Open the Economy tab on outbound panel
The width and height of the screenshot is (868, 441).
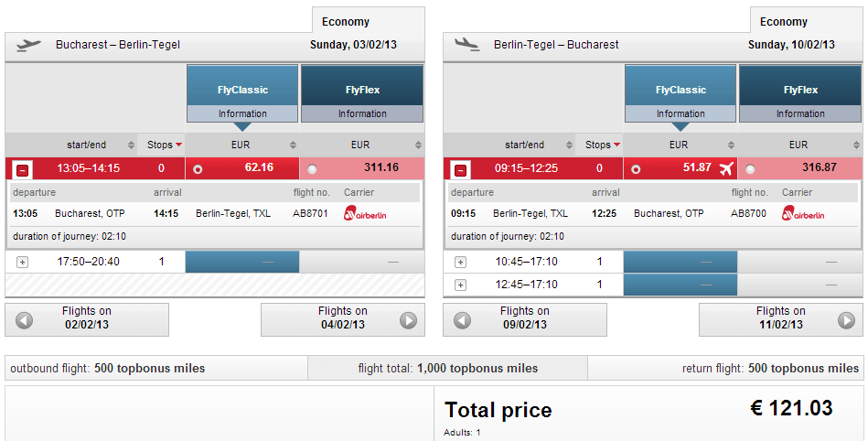369,22
